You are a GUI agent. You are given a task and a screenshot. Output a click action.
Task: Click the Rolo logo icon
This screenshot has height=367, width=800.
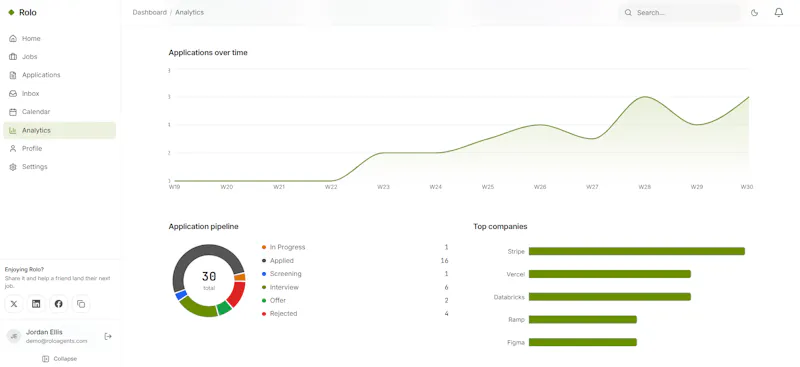pos(11,13)
